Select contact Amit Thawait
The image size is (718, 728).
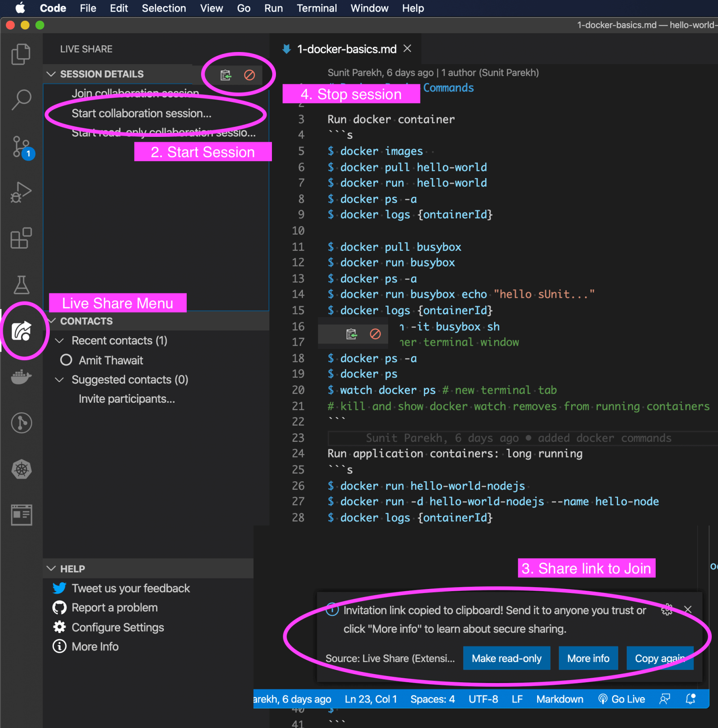point(111,360)
